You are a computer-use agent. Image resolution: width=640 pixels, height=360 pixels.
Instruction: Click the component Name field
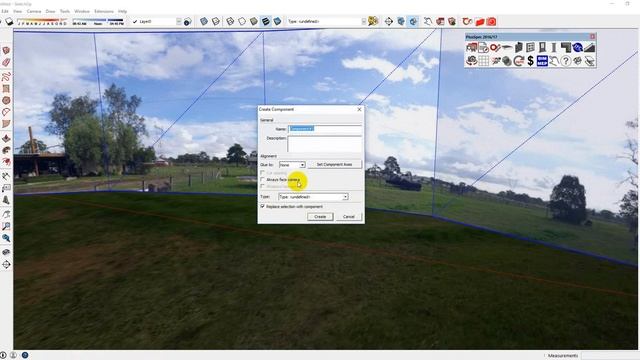click(x=325, y=129)
